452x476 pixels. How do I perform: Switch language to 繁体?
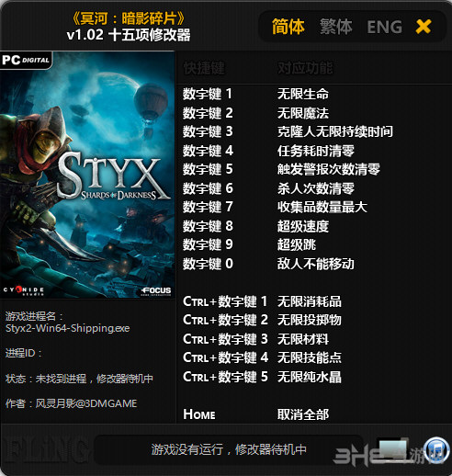pyautogui.click(x=336, y=27)
